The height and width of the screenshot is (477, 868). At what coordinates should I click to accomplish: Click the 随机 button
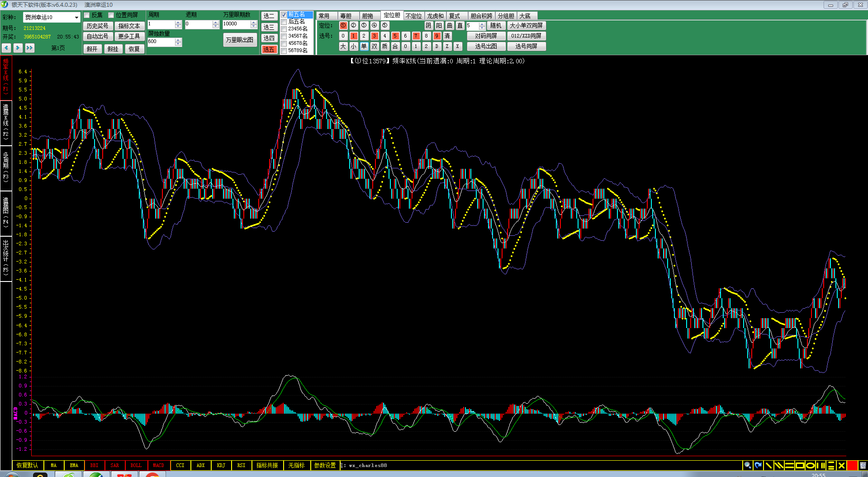496,25
